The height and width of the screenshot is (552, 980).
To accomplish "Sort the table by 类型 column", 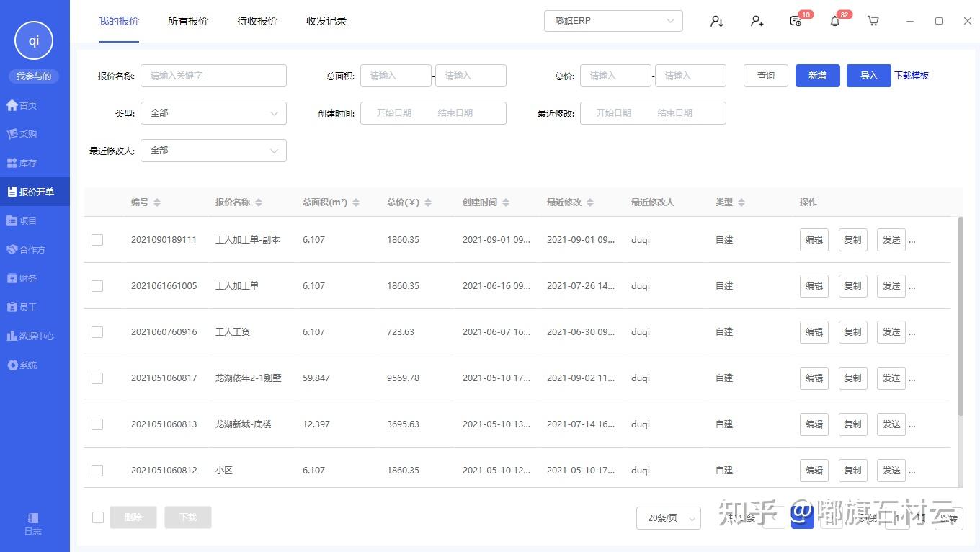I will pyautogui.click(x=741, y=202).
